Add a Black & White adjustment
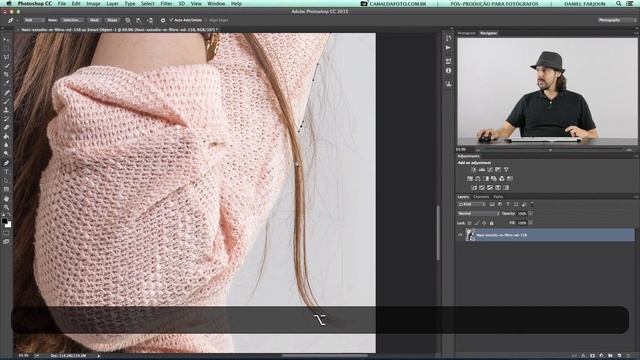 [x=486, y=178]
